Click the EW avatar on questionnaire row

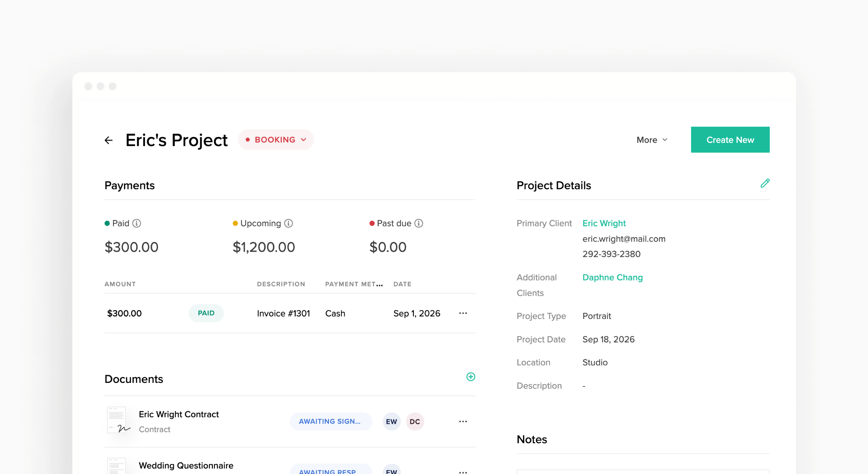[x=391, y=469]
